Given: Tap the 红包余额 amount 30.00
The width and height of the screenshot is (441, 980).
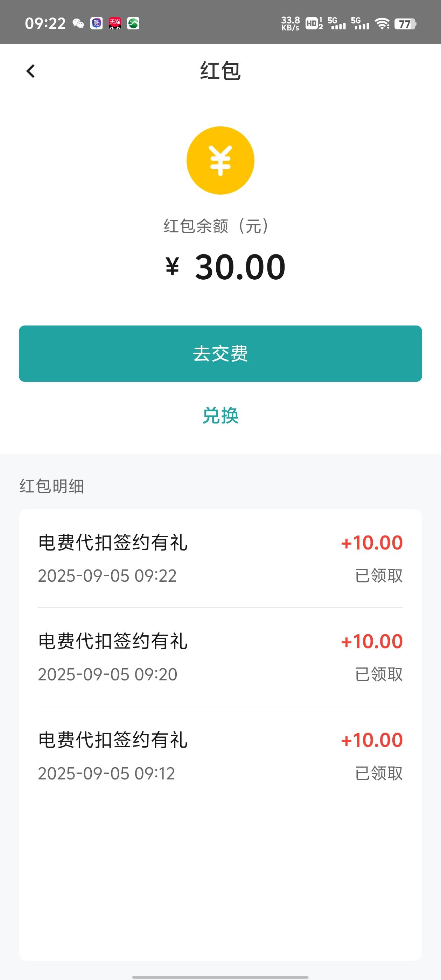Looking at the screenshot, I should point(240,267).
